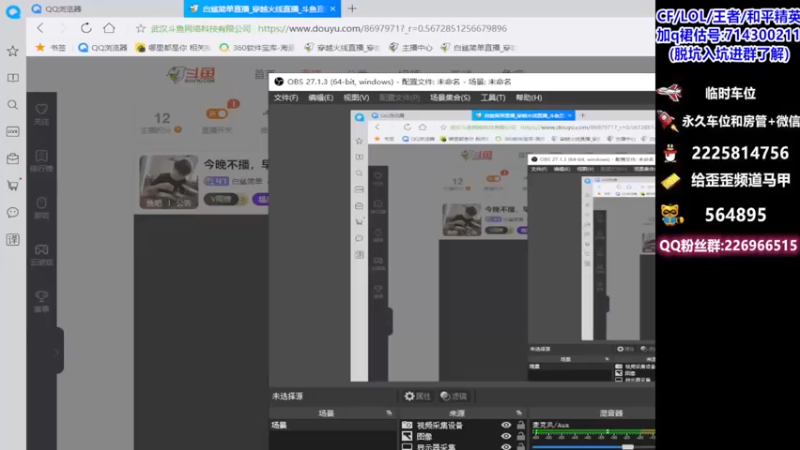800x450 pixels.
Task: Bookmark this page with the address-bar star
Action: [141, 29]
